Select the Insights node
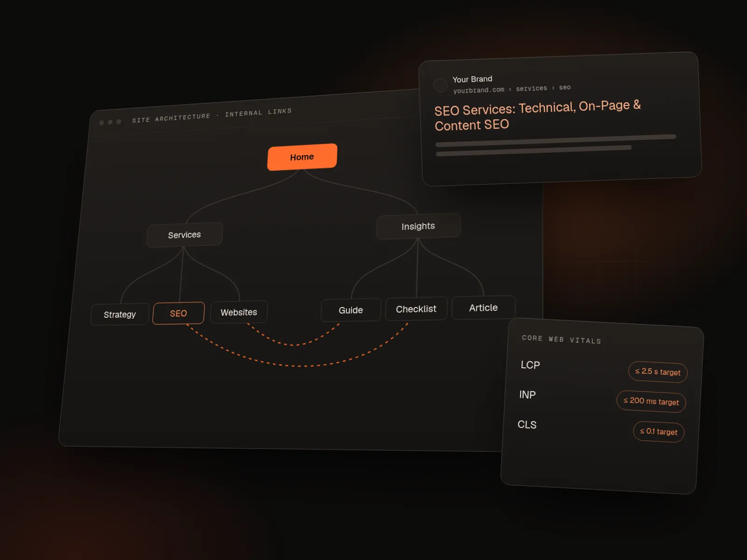 418,226
